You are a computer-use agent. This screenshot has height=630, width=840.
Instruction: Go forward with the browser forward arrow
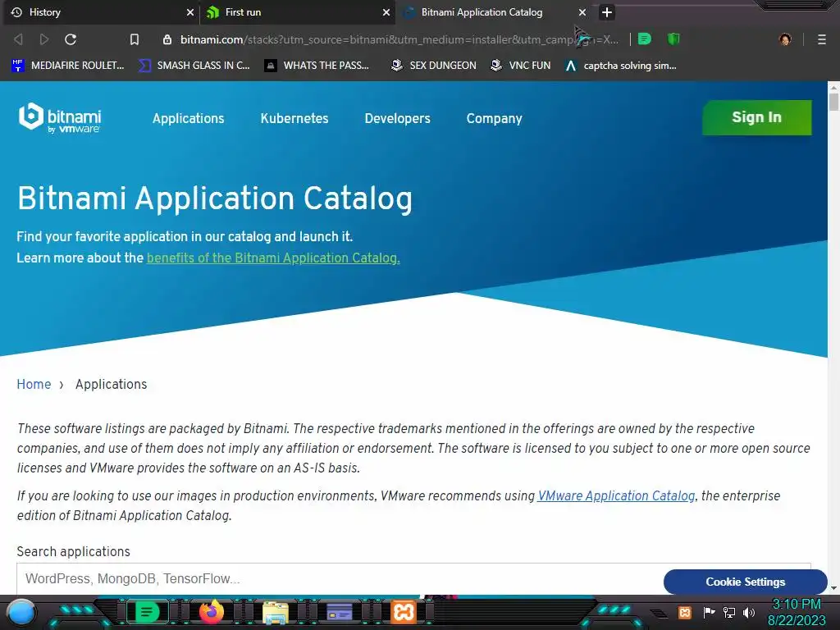44,39
